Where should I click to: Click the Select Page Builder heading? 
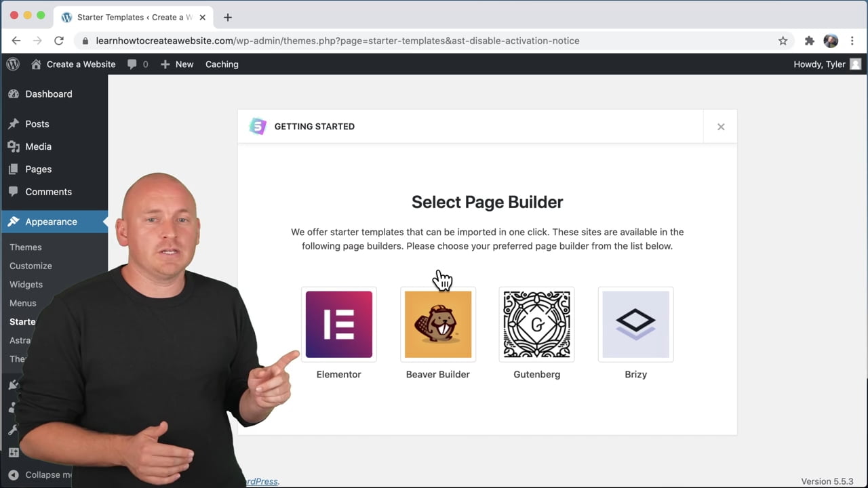pyautogui.click(x=487, y=202)
